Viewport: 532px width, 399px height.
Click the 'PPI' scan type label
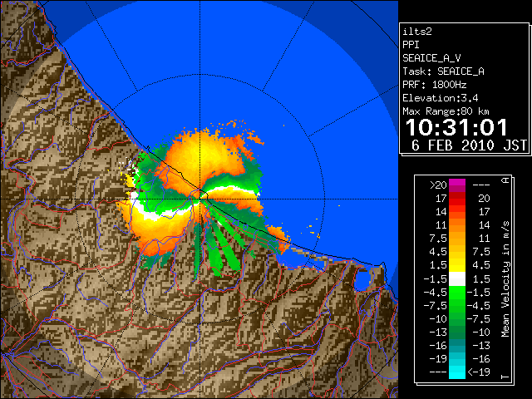(411, 45)
